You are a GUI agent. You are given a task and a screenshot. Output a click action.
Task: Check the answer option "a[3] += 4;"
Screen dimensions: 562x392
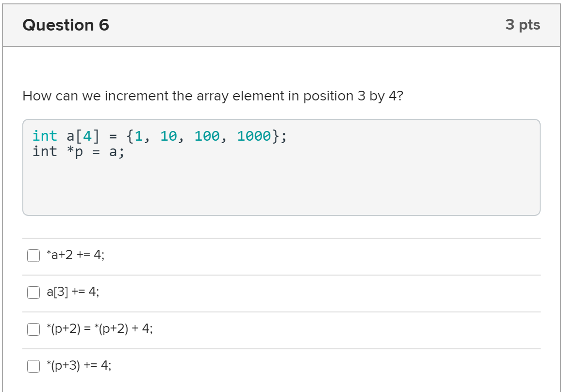point(33,291)
